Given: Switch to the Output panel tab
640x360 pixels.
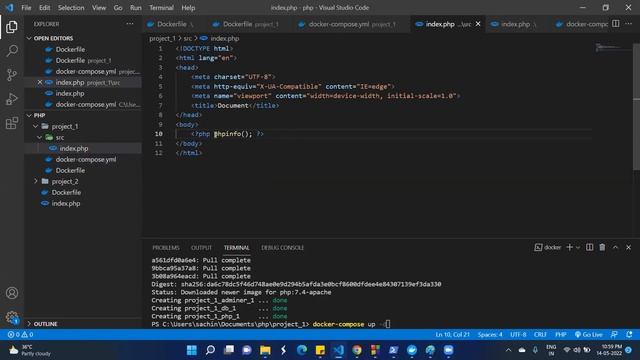Looking at the screenshot, I should [201, 248].
